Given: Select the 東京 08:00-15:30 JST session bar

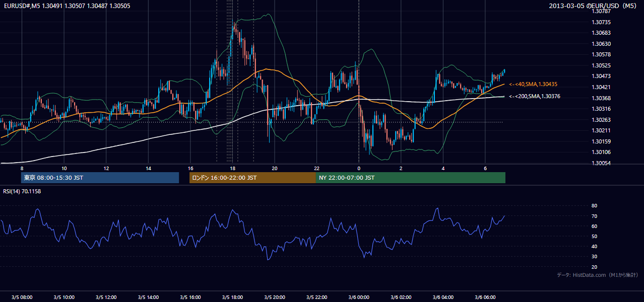Looking at the screenshot, I should coord(100,178).
